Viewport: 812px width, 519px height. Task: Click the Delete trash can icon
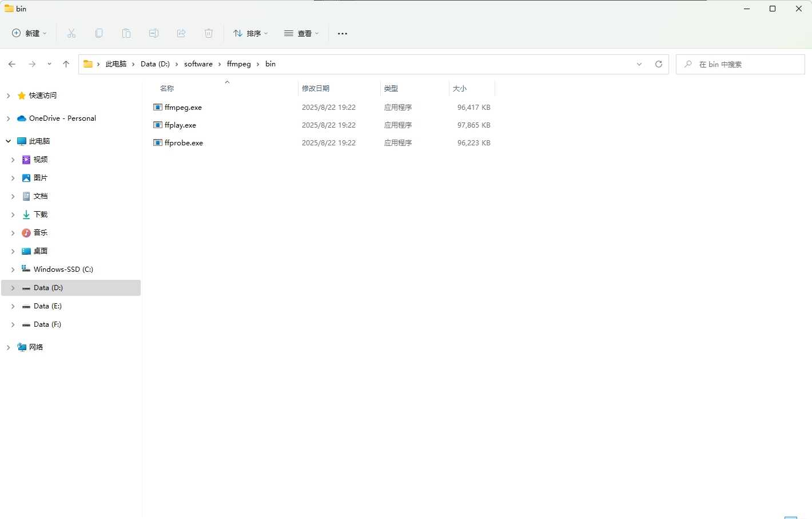(x=209, y=33)
